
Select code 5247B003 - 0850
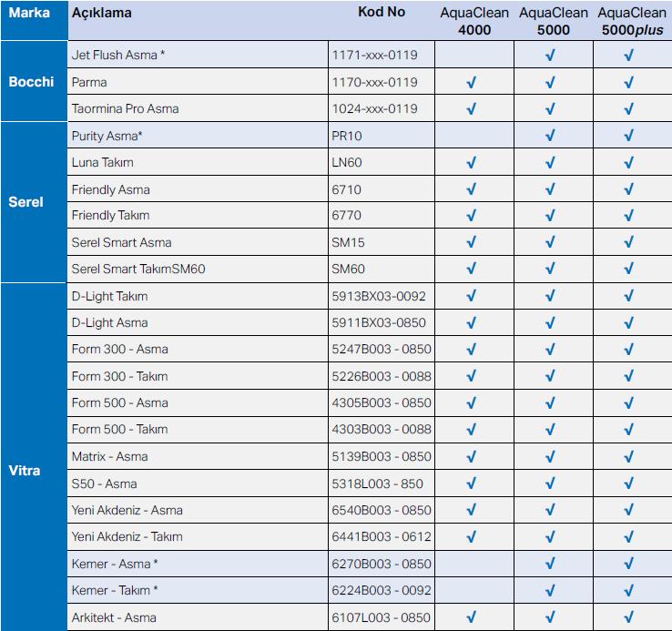[x=382, y=349]
